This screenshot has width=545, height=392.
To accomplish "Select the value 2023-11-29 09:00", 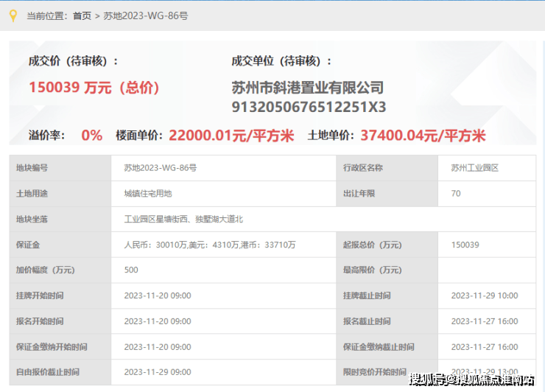I will (158, 372).
